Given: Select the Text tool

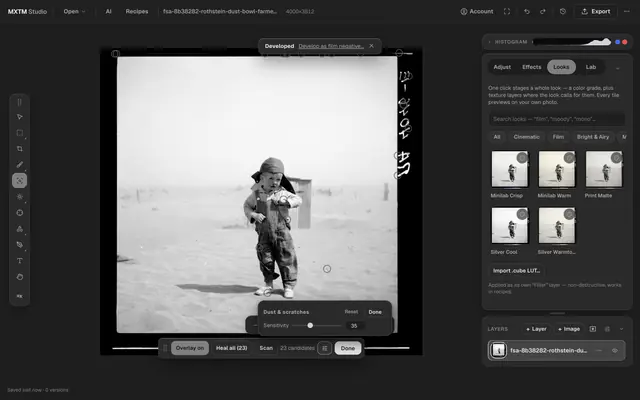Looking at the screenshot, I should click(20, 260).
